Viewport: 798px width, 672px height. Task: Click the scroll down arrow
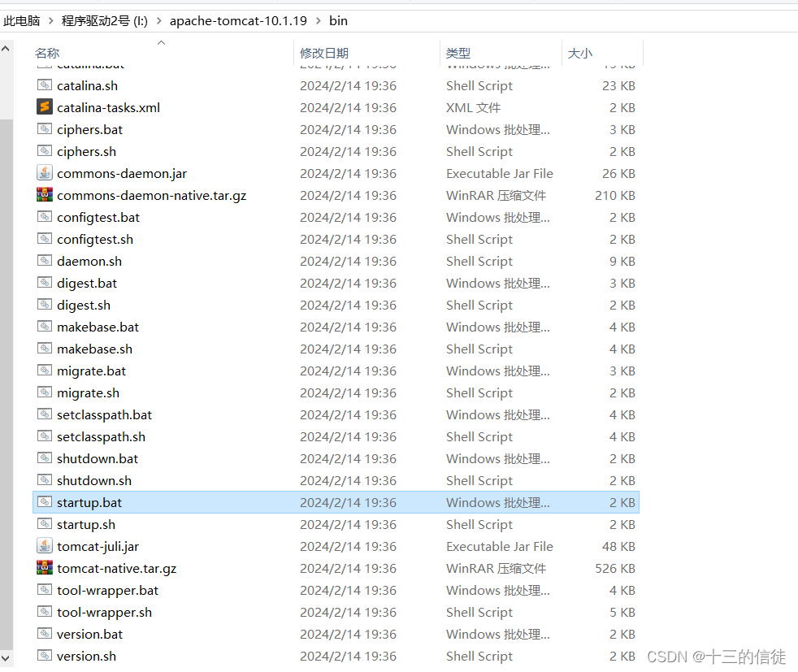click(x=7, y=657)
